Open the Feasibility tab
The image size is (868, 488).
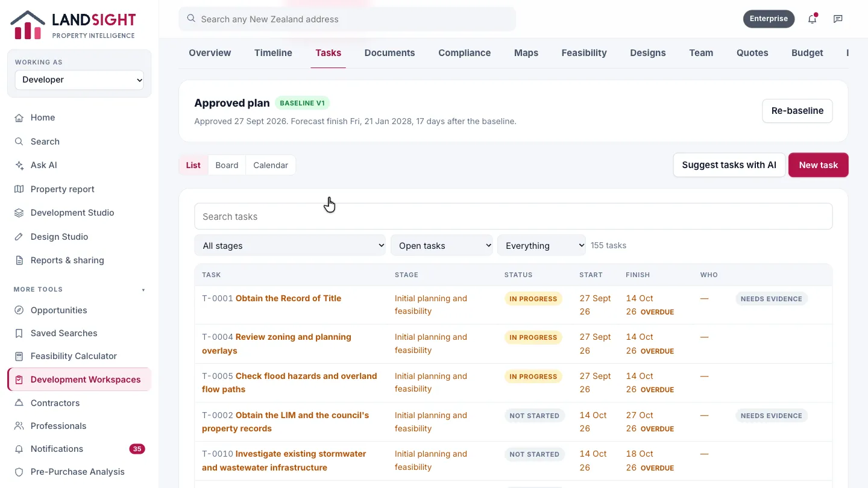point(584,52)
